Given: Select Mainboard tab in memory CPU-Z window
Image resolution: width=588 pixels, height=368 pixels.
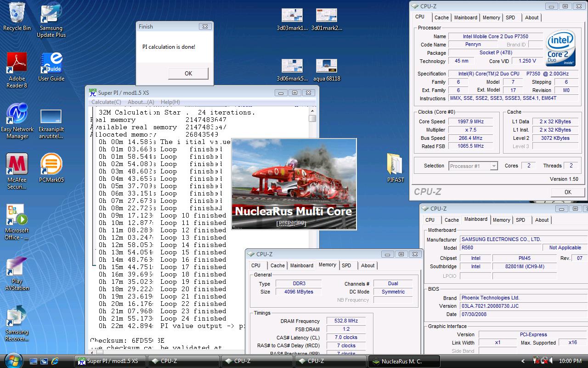Looking at the screenshot, I should pos(302,265).
